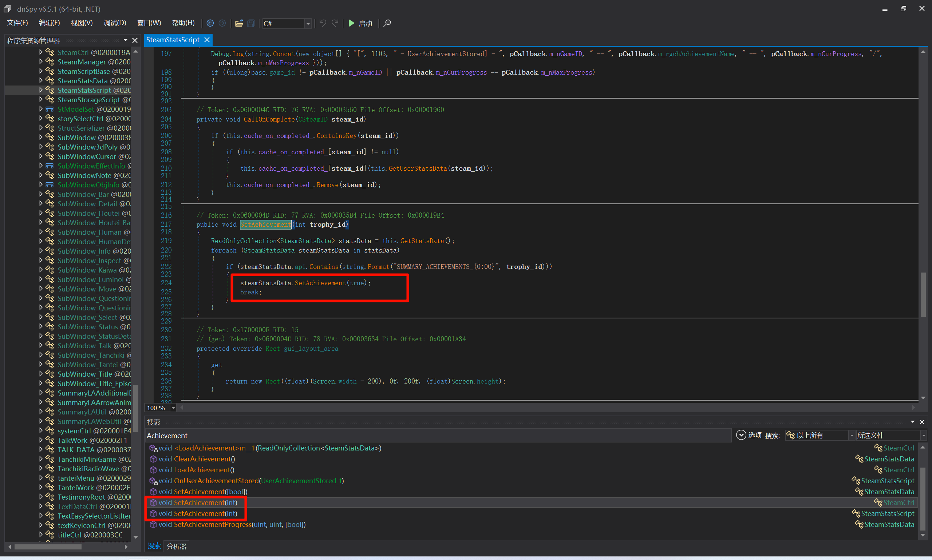Click the open file folder icon
This screenshot has width=932, height=560.
click(238, 23)
